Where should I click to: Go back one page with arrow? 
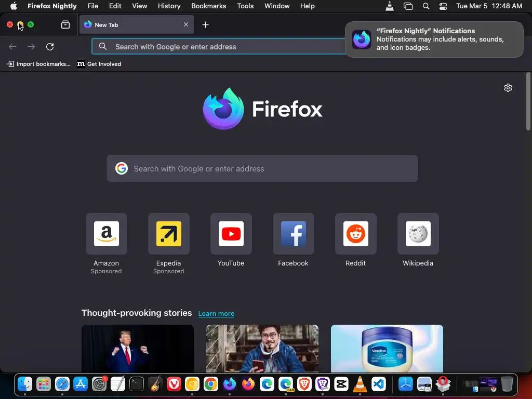12,46
